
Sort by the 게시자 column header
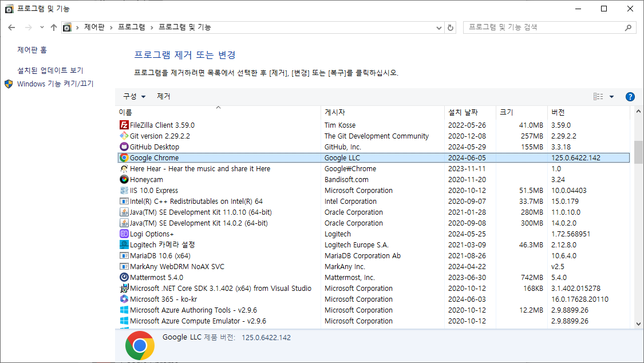pos(382,112)
